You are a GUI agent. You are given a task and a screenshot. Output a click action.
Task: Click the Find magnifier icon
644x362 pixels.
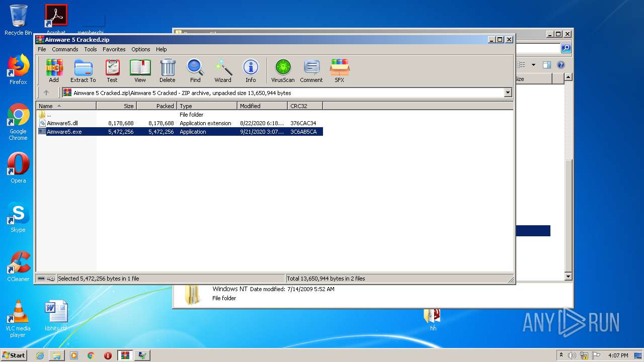(x=195, y=70)
